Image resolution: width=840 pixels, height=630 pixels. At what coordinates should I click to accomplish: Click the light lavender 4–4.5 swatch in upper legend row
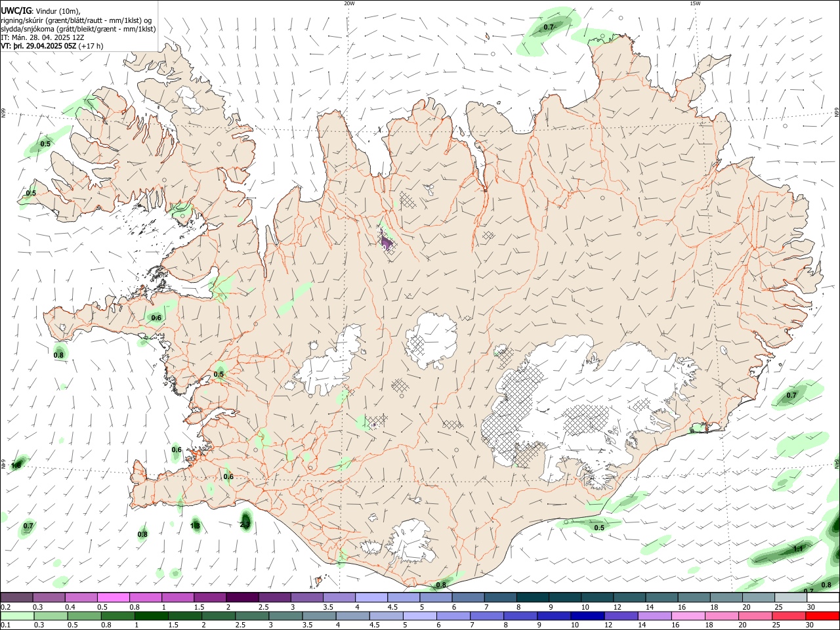point(371,597)
